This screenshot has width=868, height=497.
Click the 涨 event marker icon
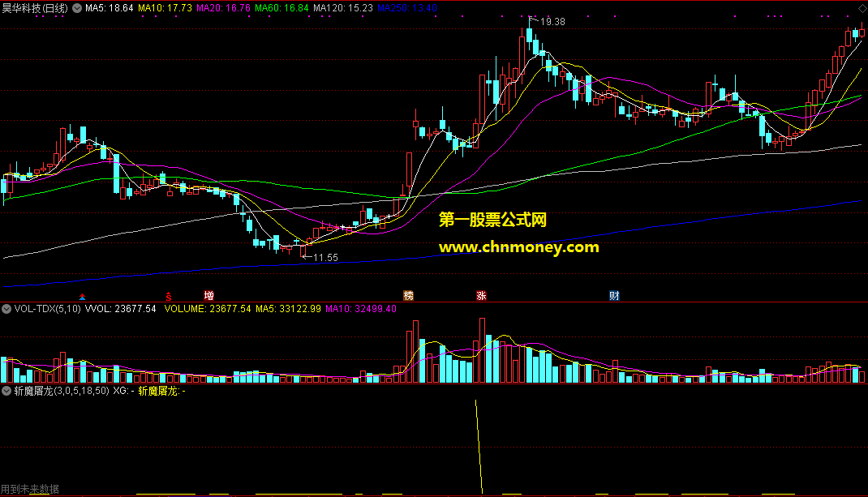(482, 296)
